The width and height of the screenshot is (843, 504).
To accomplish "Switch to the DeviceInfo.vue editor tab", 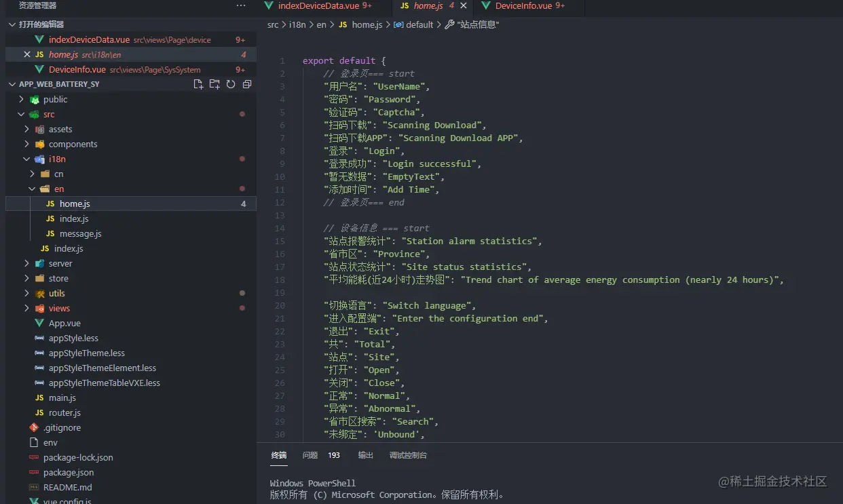I will coord(529,6).
